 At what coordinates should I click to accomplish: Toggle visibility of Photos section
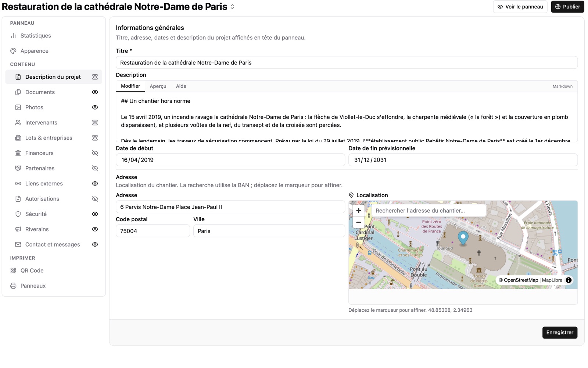coord(95,107)
